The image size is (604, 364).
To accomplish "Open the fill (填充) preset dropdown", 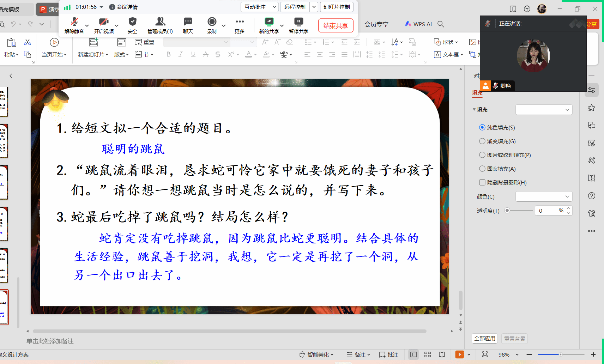I will [544, 110].
